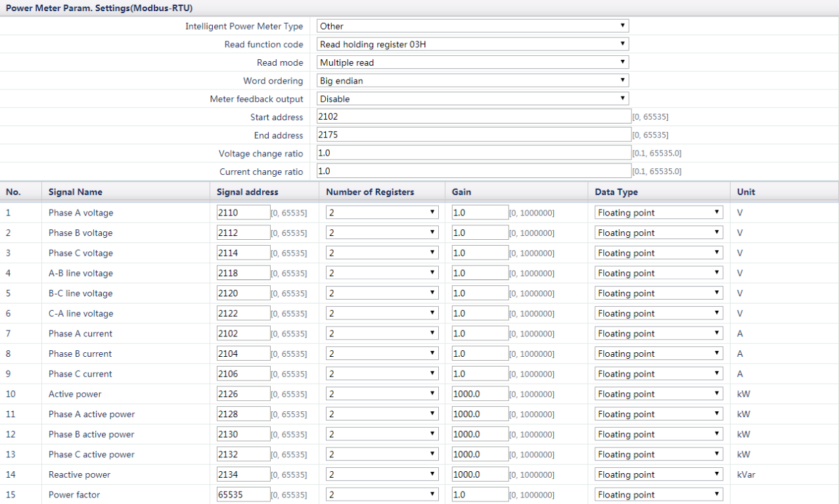The width and height of the screenshot is (839, 504).
Task: Click the End address input field
Action: point(473,135)
